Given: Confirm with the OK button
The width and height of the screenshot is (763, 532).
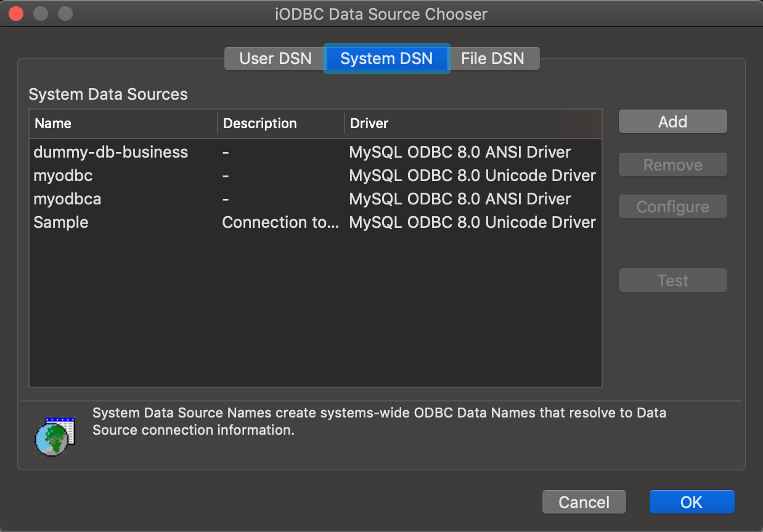Looking at the screenshot, I should (692, 502).
